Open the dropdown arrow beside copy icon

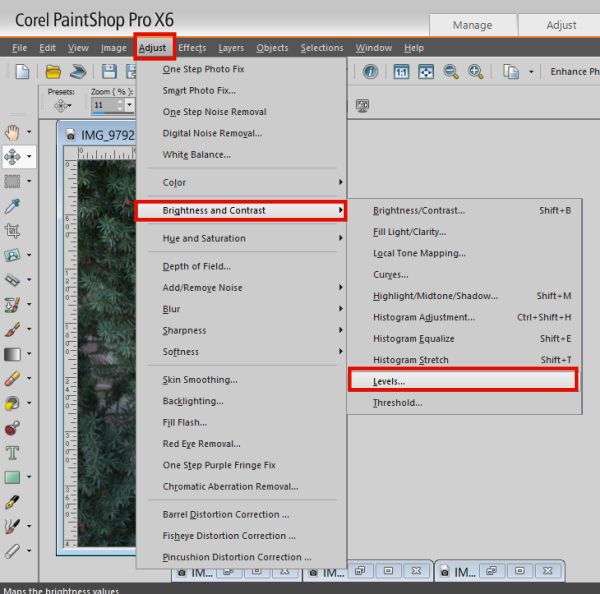(531, 72)
